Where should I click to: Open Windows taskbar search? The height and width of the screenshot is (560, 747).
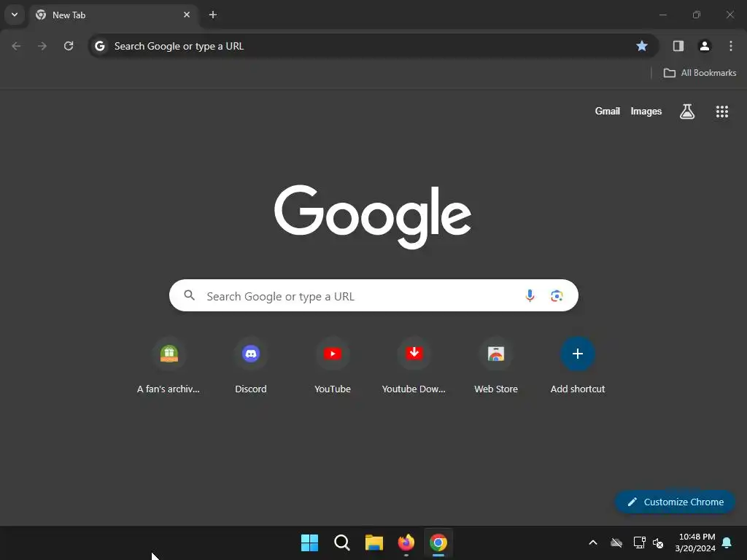pos(342,542)
